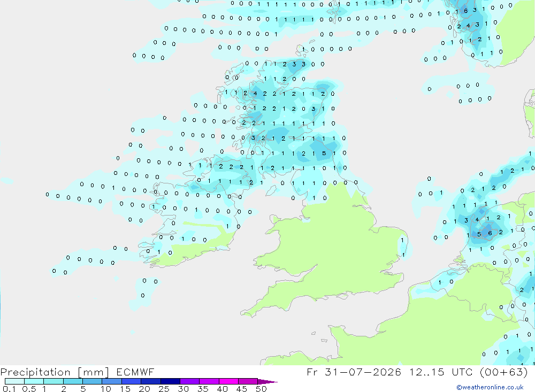Click the '(00+63)' forecast offset text
Screen dimensions: 535x392
pyautogui.click(x=504, y=372)
